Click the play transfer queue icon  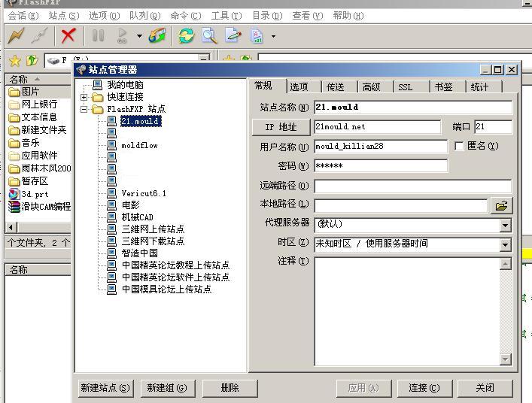coord(122,35)
